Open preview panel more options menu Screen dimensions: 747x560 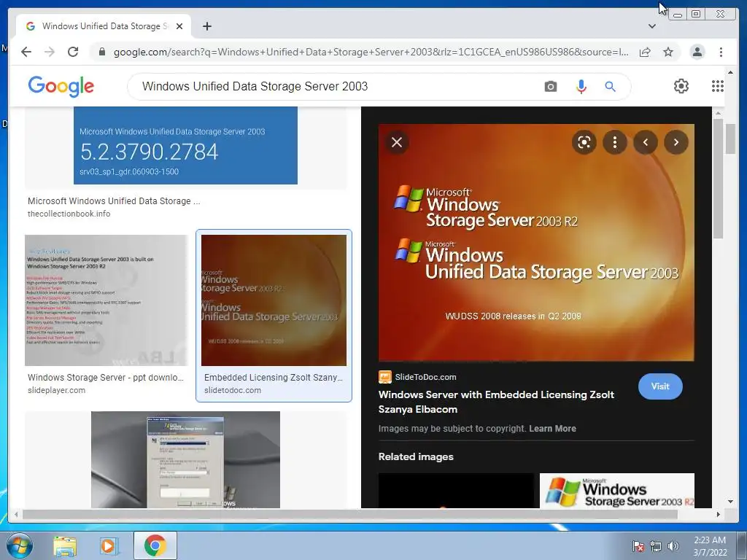coord(614,142)
